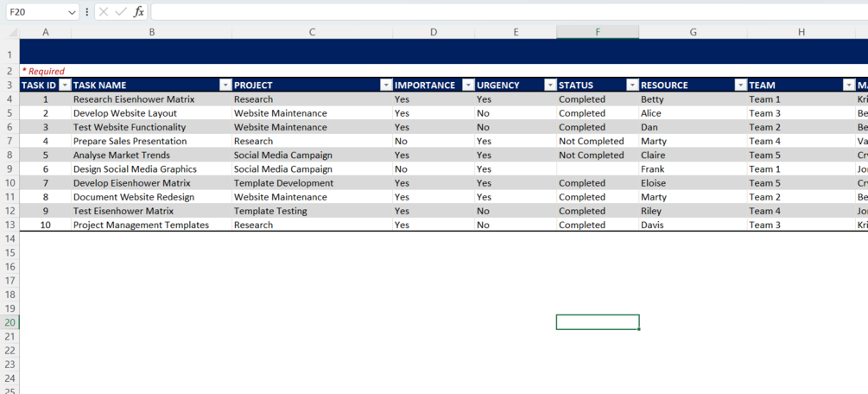
Task: Click cell 'Test Website Functionality'
Action: [152, 127]
